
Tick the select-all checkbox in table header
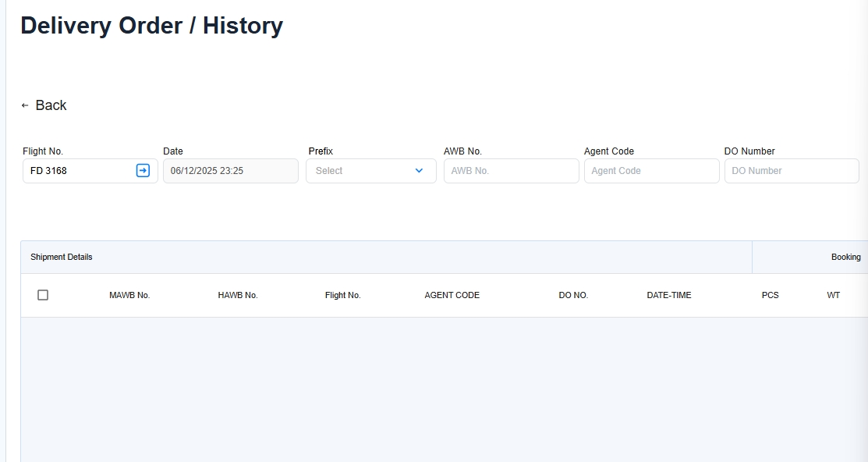coord(43,295)
